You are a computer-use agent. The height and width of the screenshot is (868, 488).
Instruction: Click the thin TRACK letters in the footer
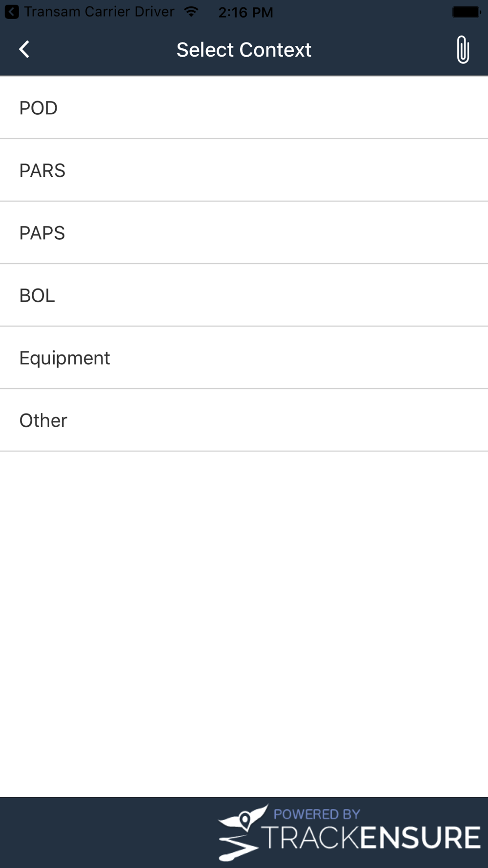tap(311, 838)
